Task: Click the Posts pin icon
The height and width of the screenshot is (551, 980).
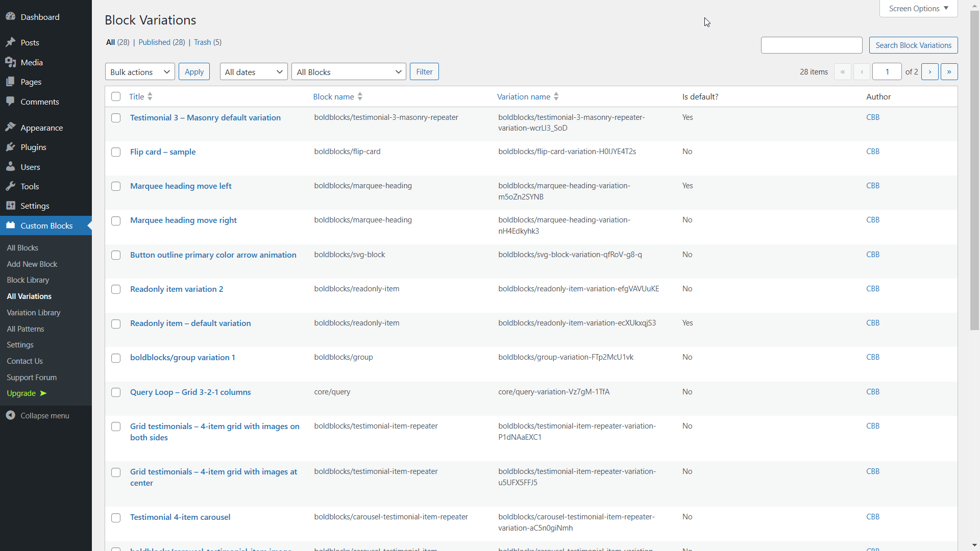Action: (x=10, y=42)
